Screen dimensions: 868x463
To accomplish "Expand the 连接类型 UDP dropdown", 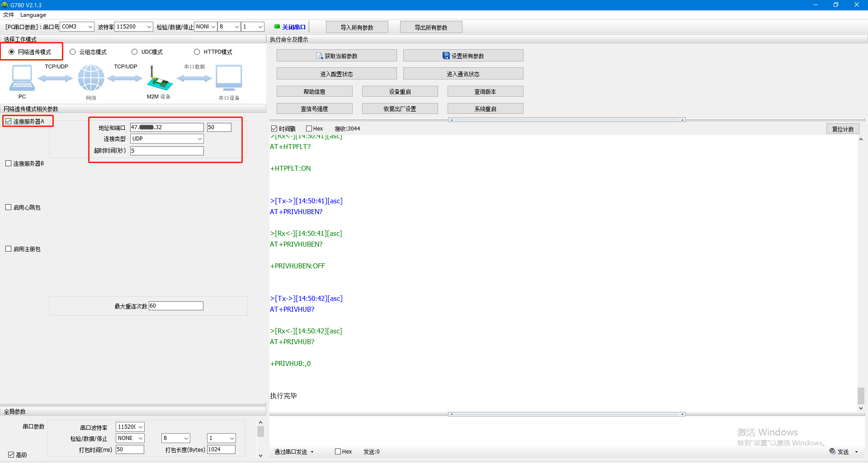I will (x=199, y=139).
